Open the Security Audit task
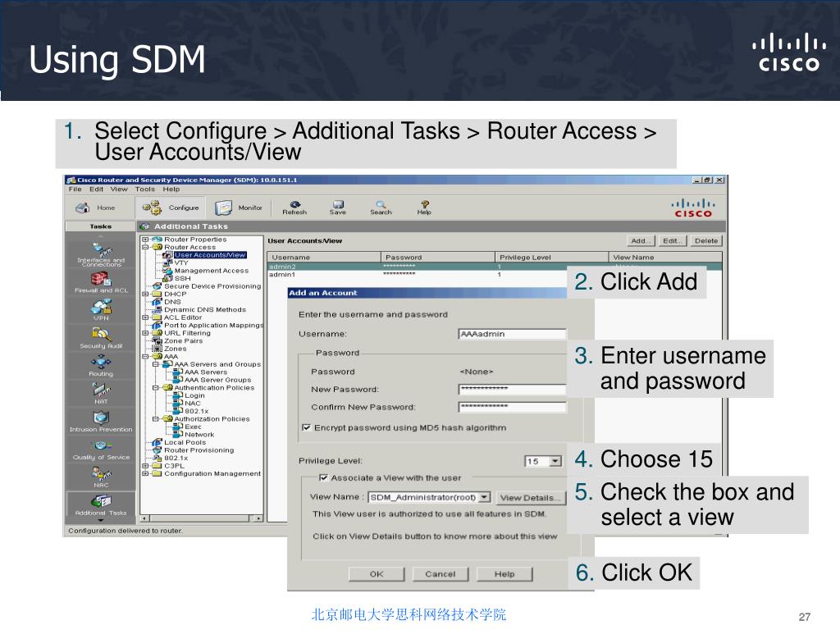 pos(101,338)
